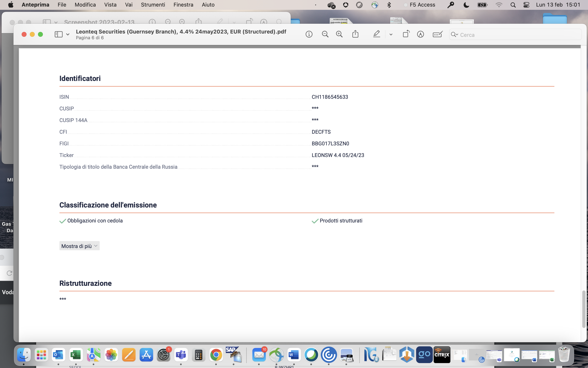The image size is (588, 368).
Task: Select the FIGI value BBG017L3SZN0
Action: (x=330, y=144)
